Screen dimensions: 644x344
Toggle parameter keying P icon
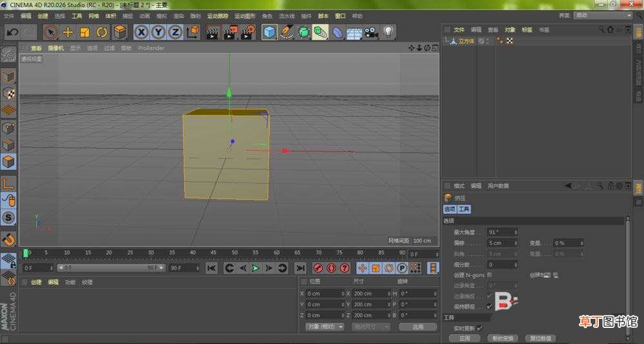(x=402, y=269)
